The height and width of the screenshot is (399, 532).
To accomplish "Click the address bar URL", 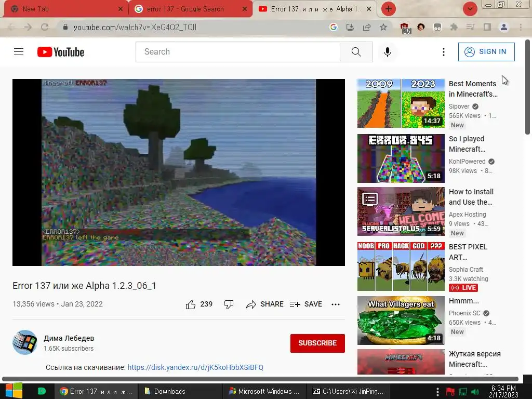I will [135, 28].
